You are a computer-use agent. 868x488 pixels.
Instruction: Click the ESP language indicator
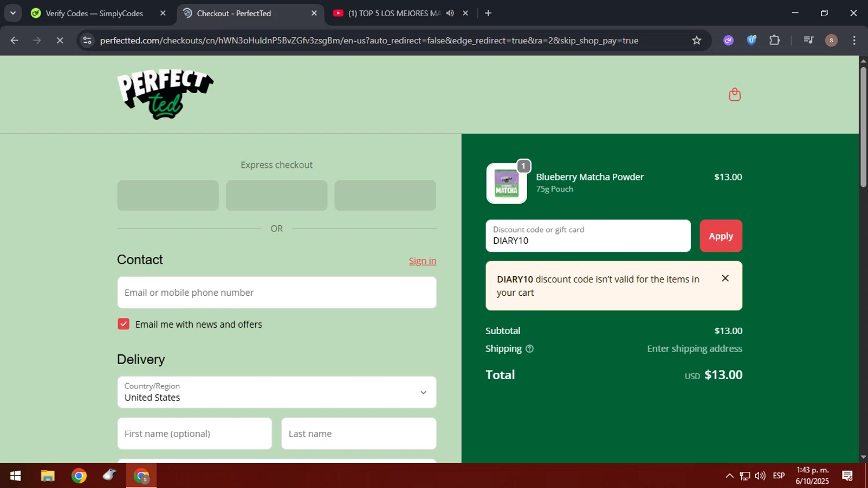pos(779,476)
